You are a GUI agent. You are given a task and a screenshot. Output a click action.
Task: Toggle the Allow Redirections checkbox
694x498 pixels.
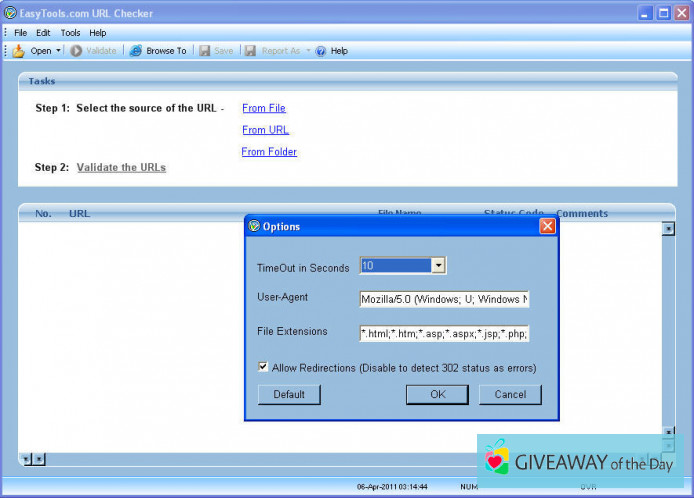click(263, 368)
